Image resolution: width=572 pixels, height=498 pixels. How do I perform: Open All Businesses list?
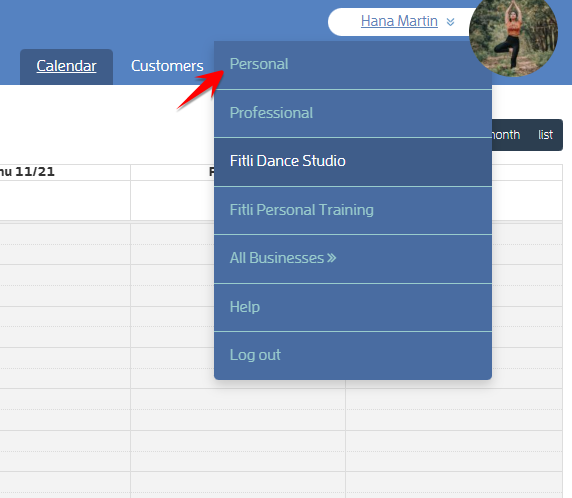[353, 259]
